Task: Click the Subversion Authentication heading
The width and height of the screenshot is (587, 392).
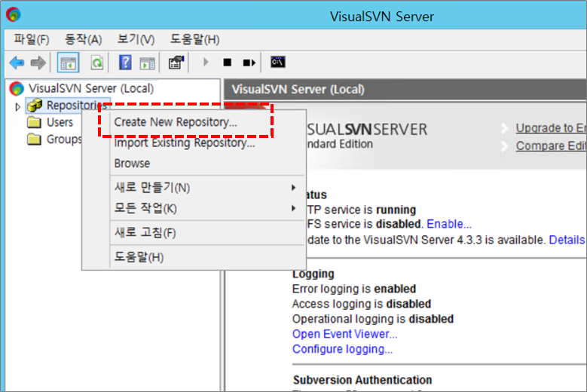Action: tap(362, 380)
